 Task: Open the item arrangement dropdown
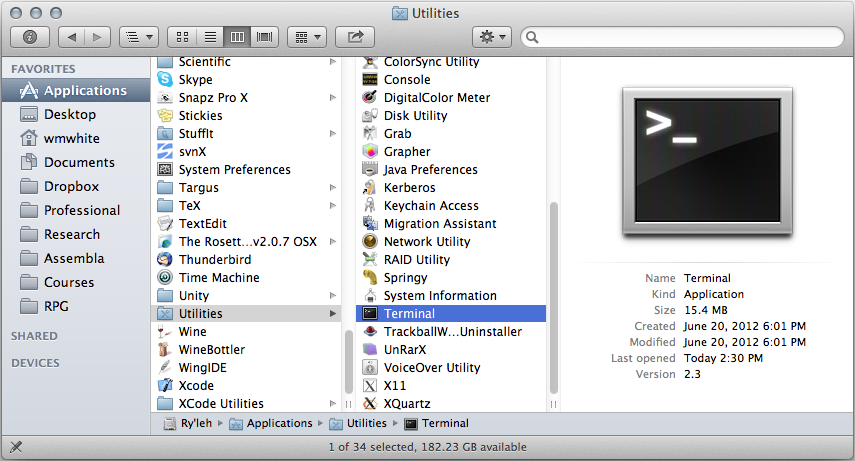tap(307, 37)
